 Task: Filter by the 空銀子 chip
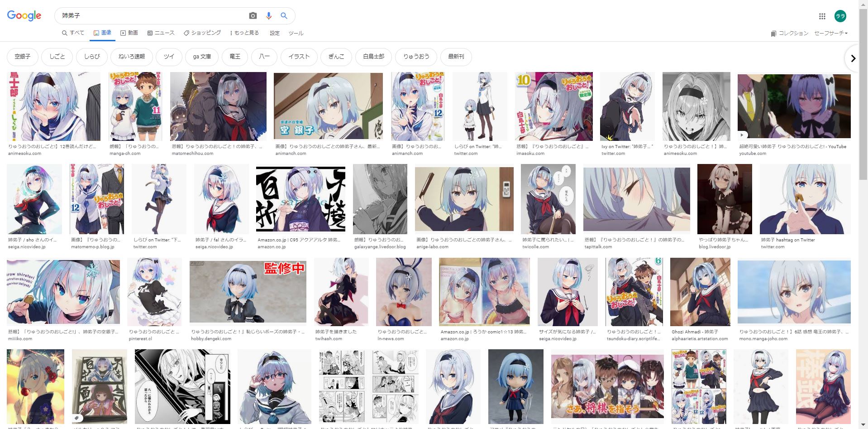[23, 57]
